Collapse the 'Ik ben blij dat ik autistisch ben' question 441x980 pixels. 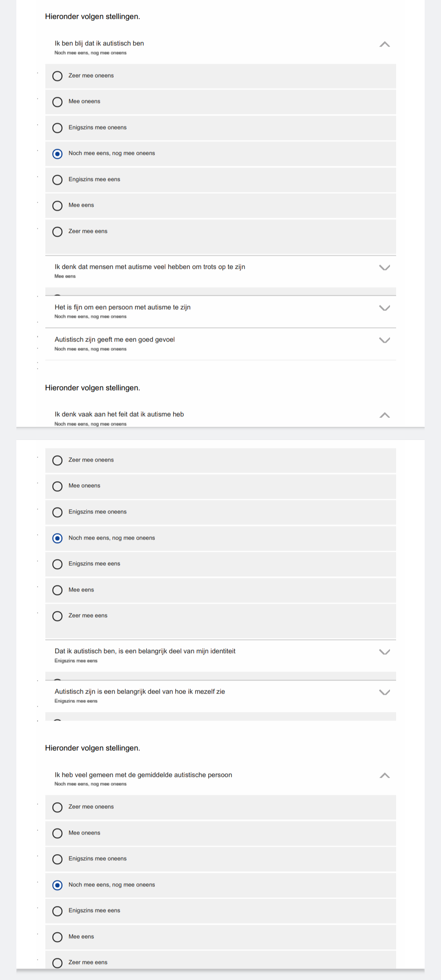click(x=385, y=44)
